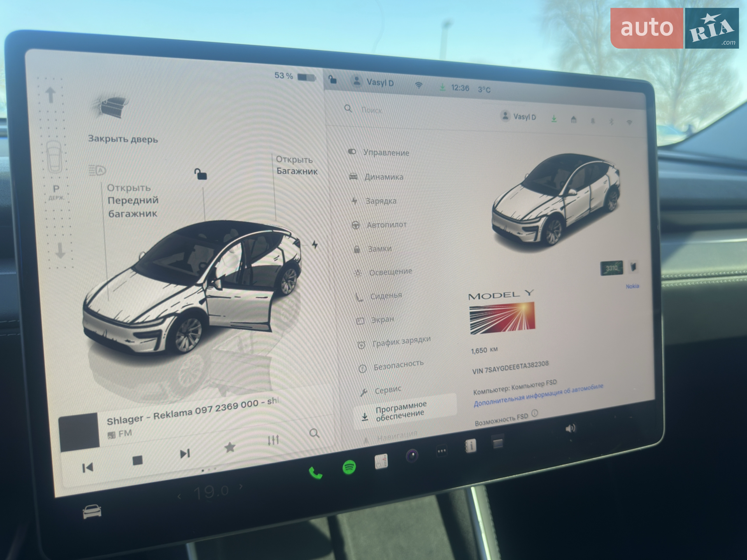Tap the green 3310 badge thumbnail
Screen dimensions: 747x560
[612, 268]
